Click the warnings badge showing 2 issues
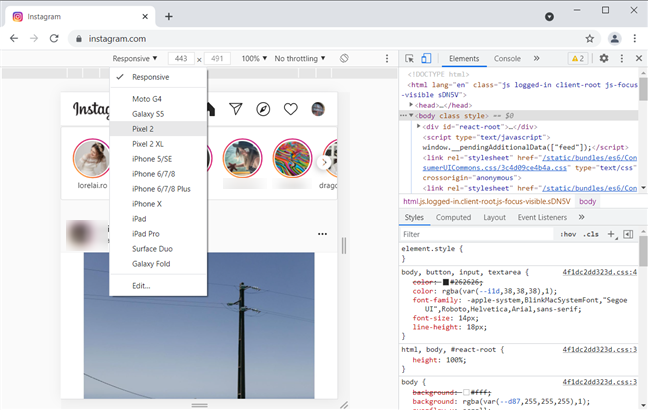 (577, 59)
